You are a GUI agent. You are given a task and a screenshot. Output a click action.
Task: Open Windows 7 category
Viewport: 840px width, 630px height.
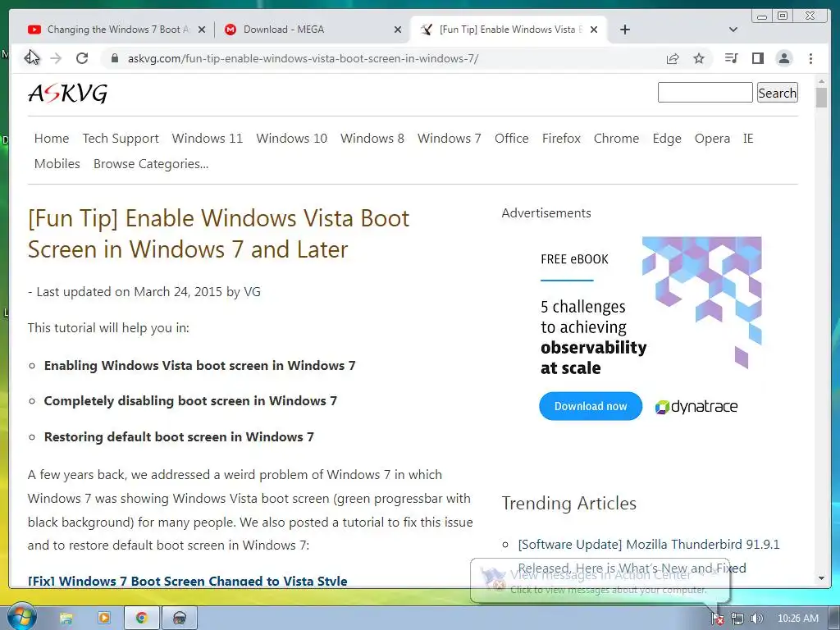[x=450, y=138]
